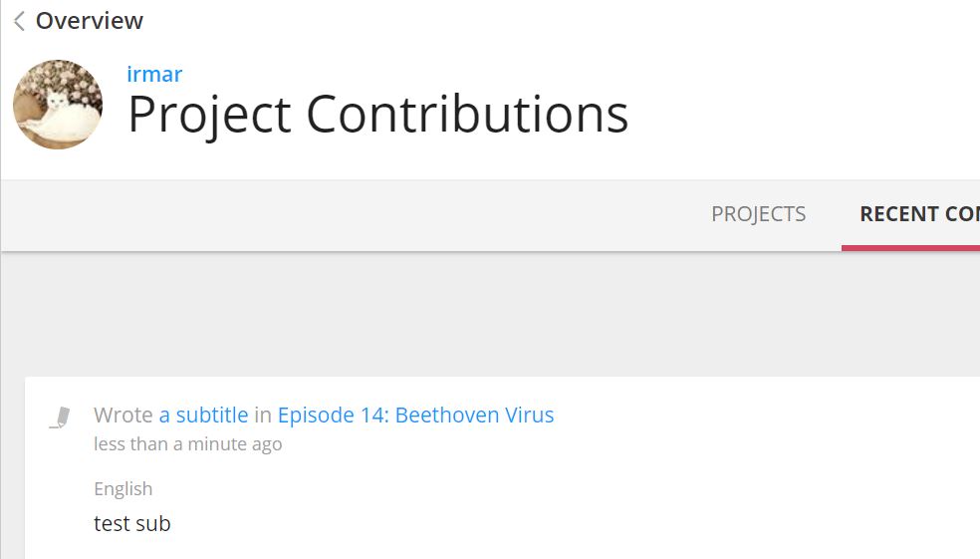Open the irmar username link

coord(154,74)
